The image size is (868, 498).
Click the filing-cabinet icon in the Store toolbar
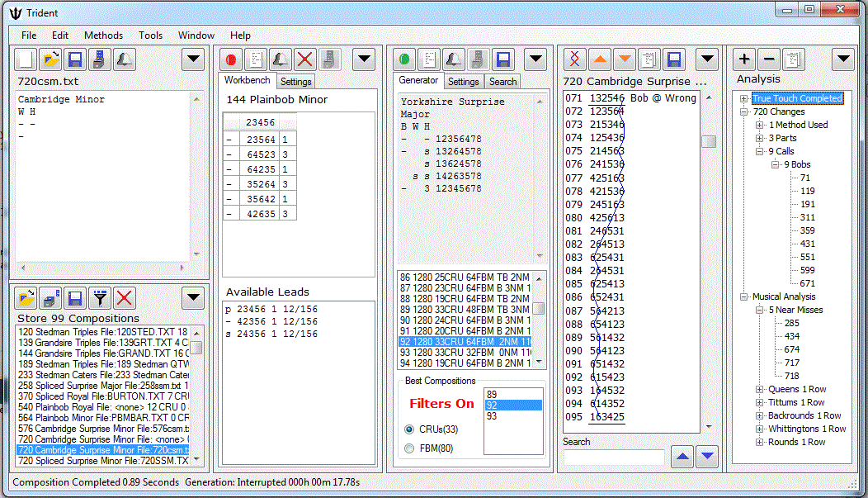(x=50, y=299)
